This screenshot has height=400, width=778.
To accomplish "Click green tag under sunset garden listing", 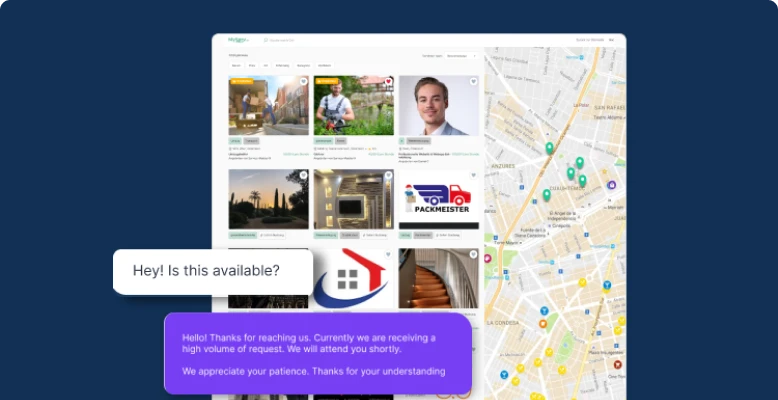I will (x=243, y=235).
